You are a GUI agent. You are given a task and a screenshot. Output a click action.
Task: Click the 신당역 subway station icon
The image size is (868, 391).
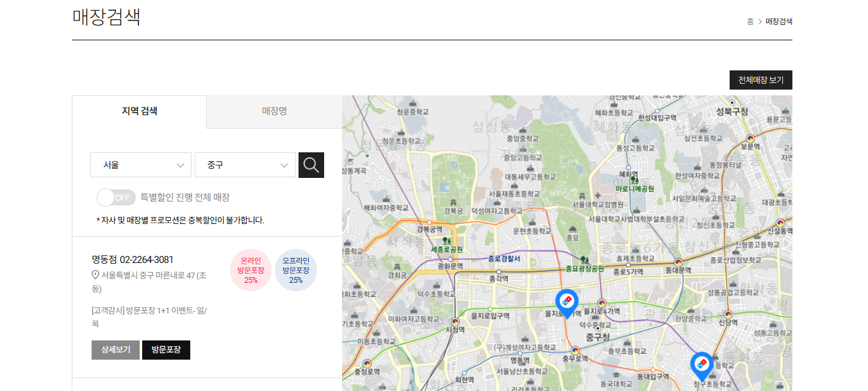728,314
